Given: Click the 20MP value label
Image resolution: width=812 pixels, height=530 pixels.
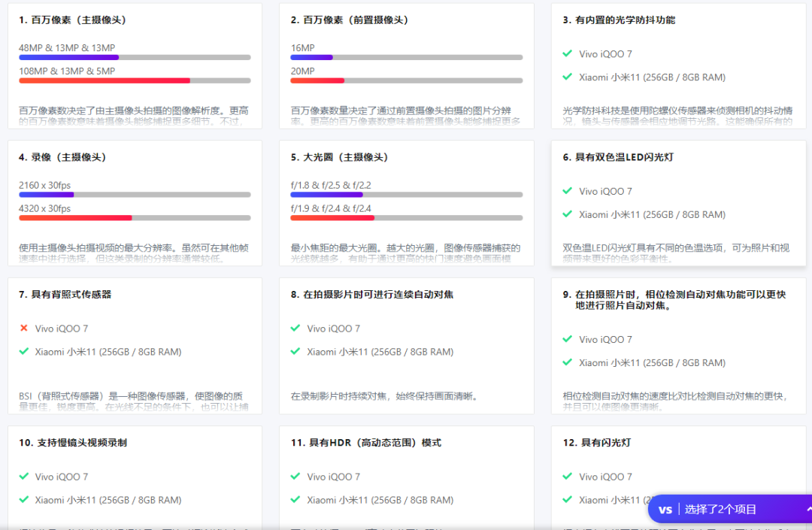Looking at the screenshot, I should [303, 71].
